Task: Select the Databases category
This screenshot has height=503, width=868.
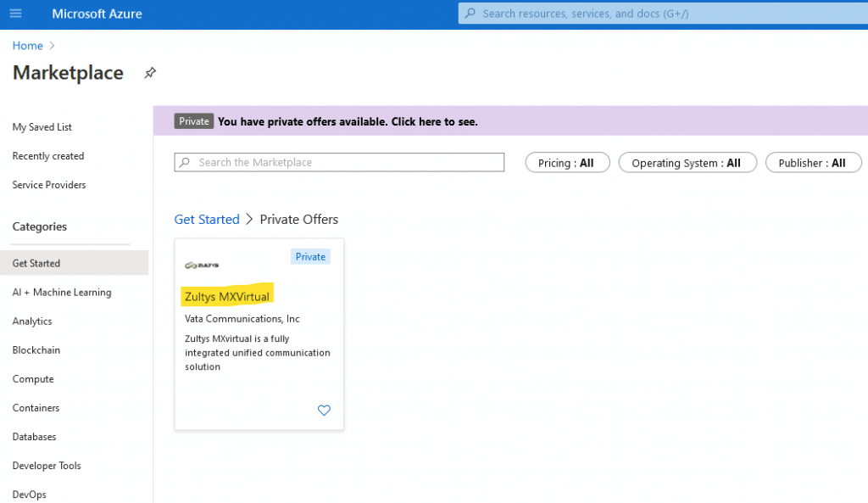Action: point(34,437)
